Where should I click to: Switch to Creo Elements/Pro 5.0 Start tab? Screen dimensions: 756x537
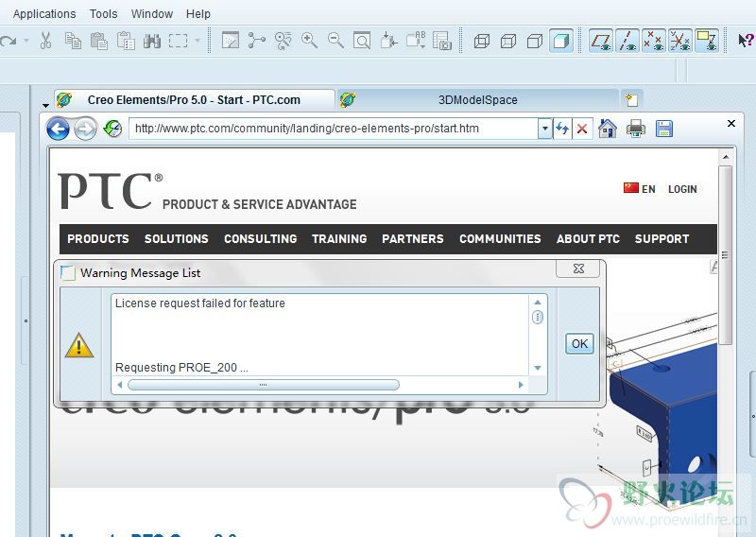pos(195,100)
